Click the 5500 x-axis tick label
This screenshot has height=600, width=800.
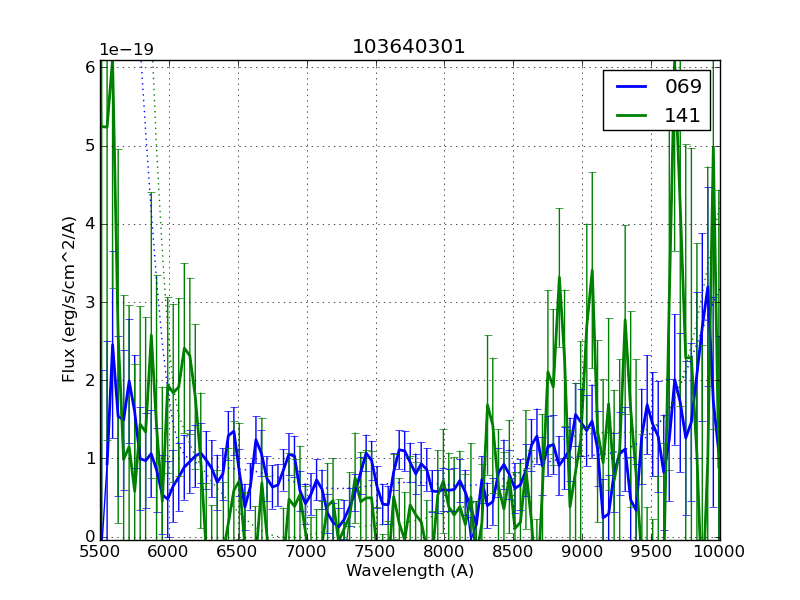[100, 552]
